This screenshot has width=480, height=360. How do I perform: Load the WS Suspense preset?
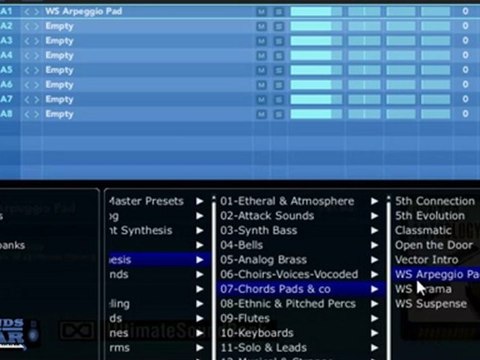pos(431,304)
